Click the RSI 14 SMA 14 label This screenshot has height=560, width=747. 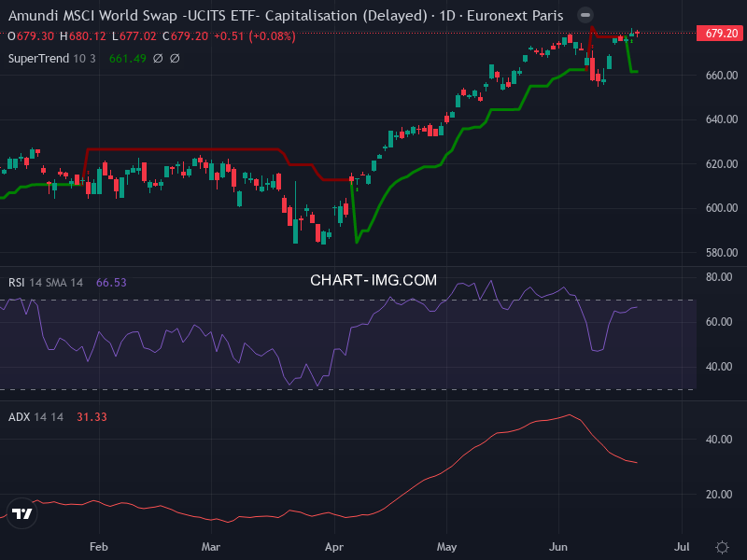[x=46, y=283]
